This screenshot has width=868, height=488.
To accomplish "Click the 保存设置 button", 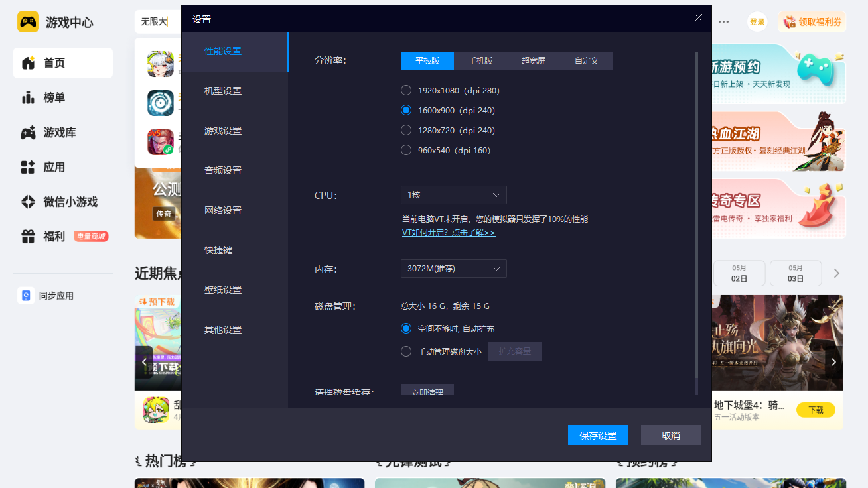I will pos(598,435).
